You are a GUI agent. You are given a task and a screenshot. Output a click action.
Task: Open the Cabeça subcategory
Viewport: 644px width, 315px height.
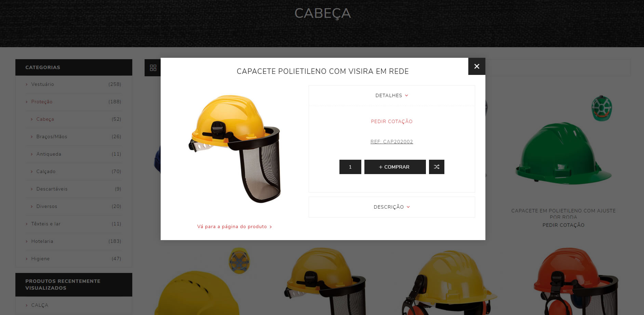click(45, 119)
